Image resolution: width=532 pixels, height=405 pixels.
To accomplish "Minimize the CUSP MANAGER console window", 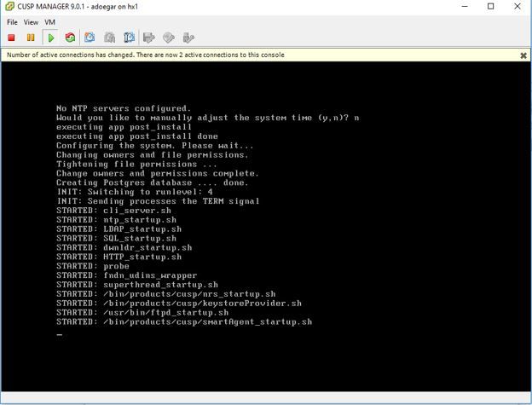I will pyautogui.click(x=465, y=6).
